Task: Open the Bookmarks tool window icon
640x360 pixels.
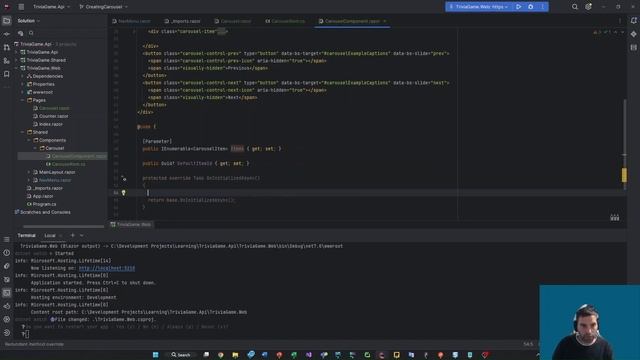Action: 7,74
